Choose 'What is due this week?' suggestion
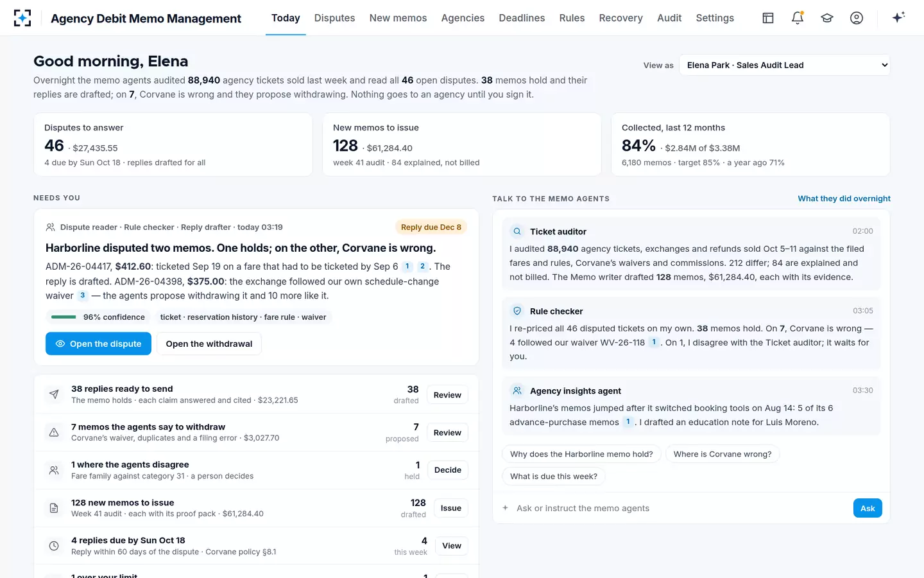Viewport: 924px width, 578px height. [554, 477]
